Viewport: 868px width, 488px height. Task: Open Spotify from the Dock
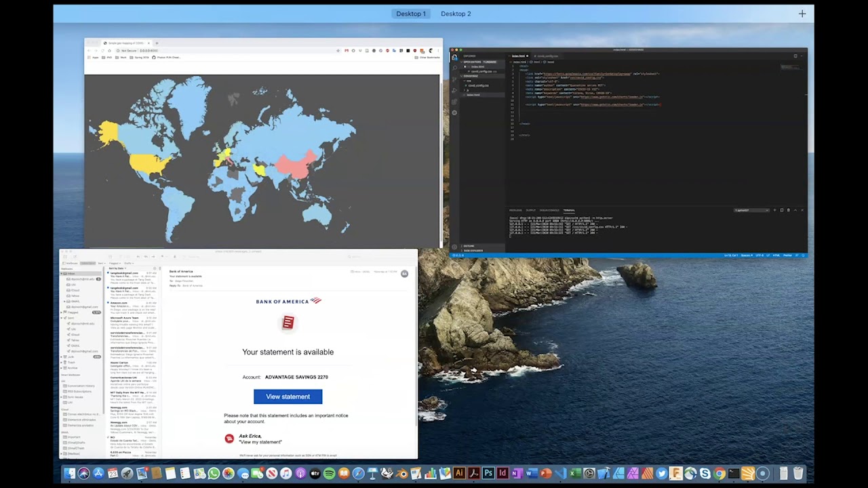(x=329, y=474)
